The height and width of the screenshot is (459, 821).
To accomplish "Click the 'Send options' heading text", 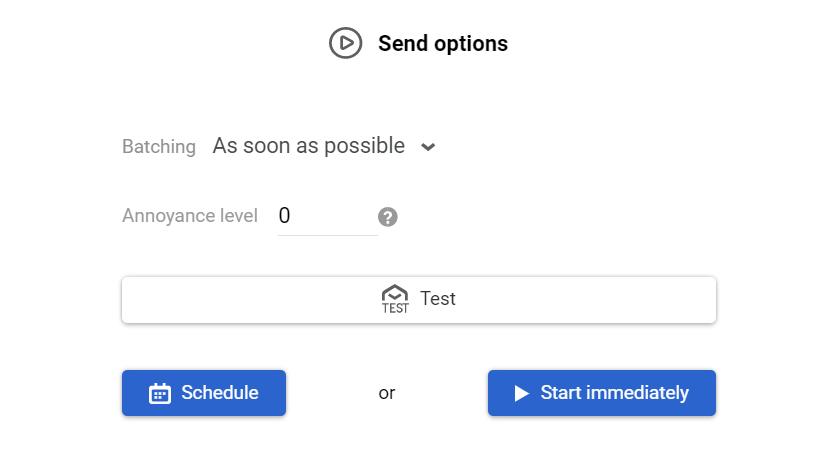I will click(x=442, y=44).
